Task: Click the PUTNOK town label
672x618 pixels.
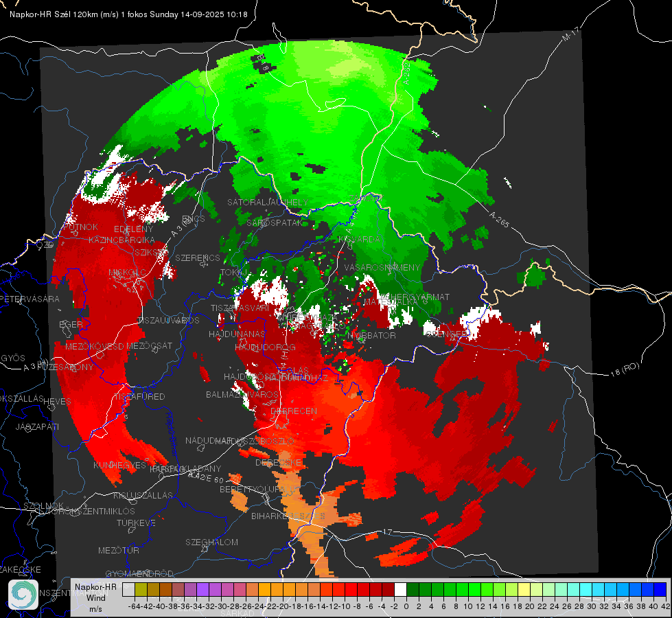Action: [81, 227]
